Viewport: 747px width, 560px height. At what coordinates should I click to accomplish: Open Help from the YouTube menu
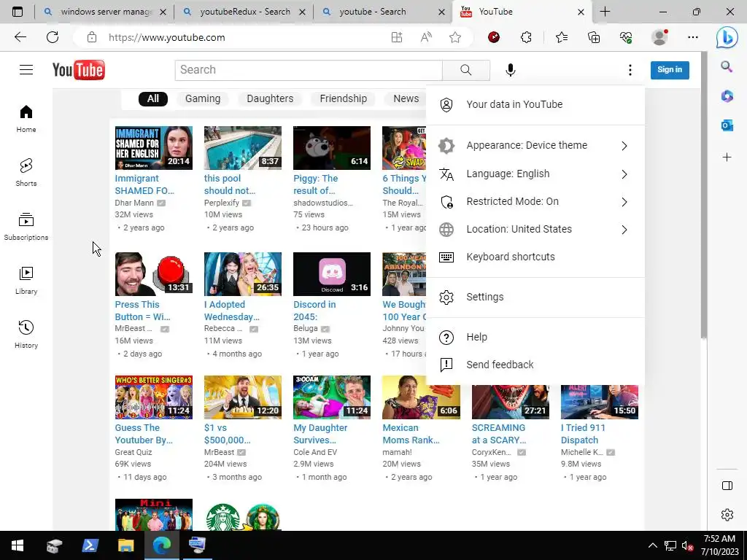(x=535, y=337)
